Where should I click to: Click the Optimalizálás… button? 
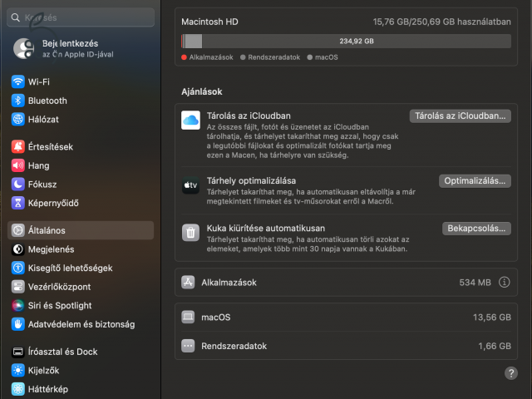pos(475,181)
